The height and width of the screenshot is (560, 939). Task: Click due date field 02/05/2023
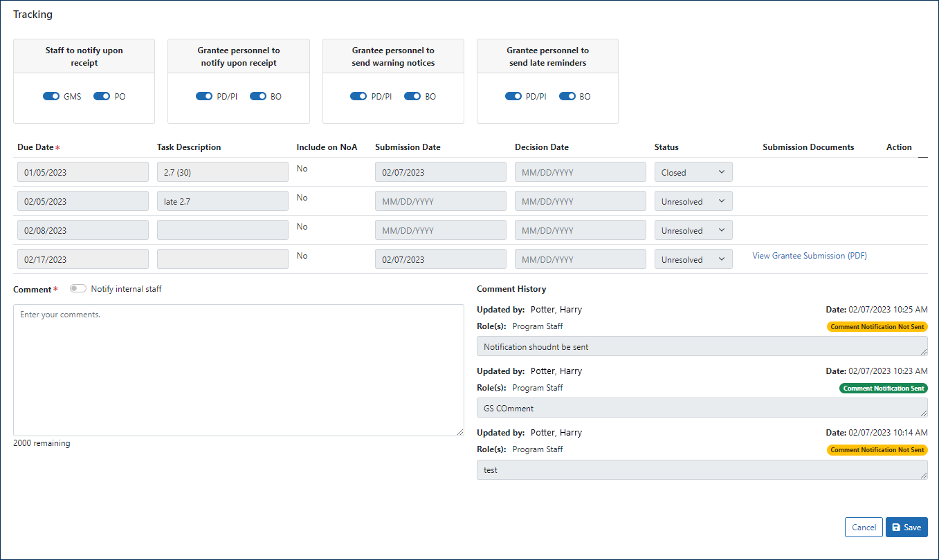(x=83, y=201)
